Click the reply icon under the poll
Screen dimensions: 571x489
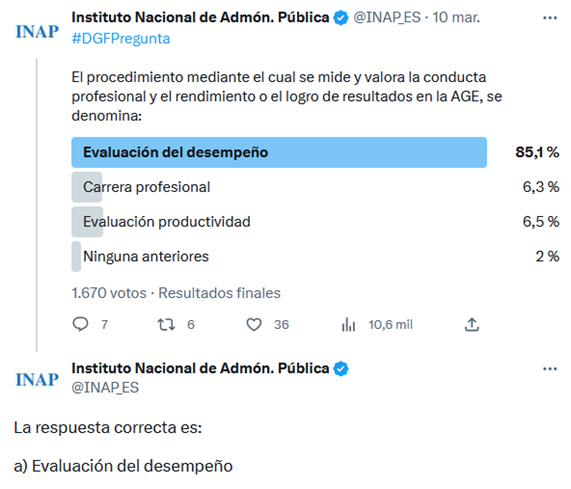point(80,324)
